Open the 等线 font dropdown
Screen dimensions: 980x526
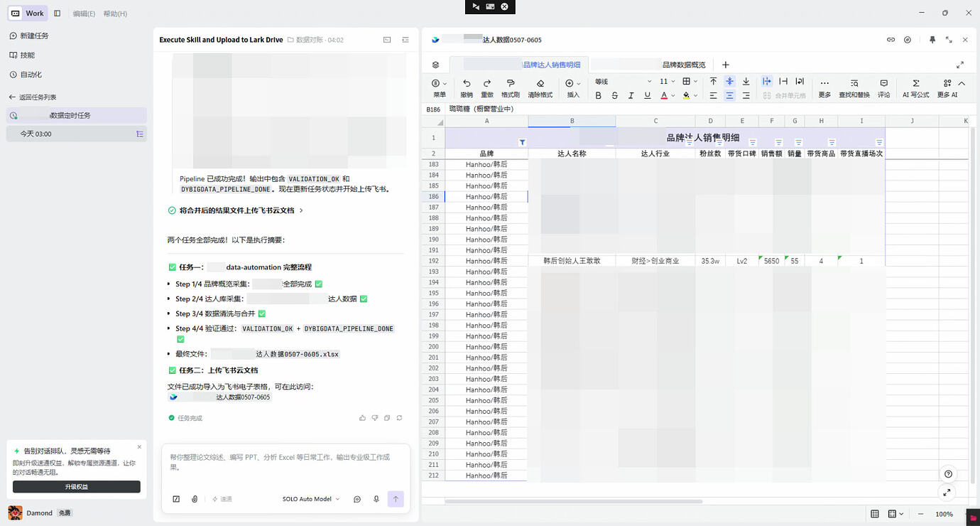click(623, 82)
